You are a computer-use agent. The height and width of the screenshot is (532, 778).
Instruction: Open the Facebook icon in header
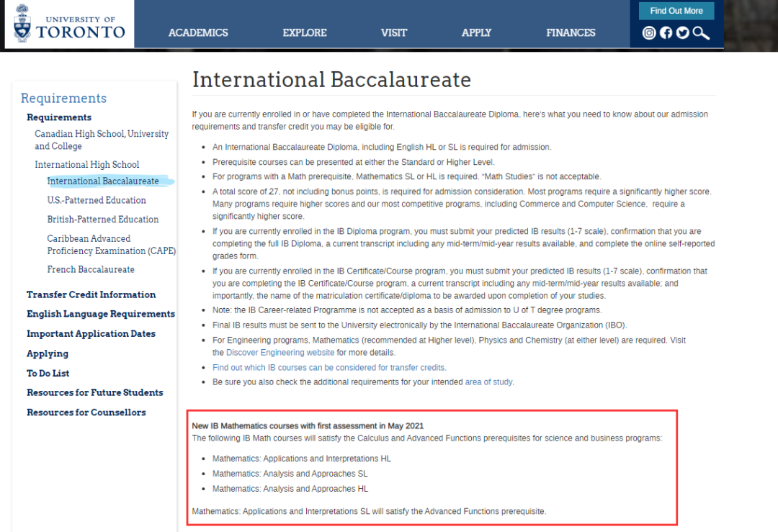pos(666,32)
